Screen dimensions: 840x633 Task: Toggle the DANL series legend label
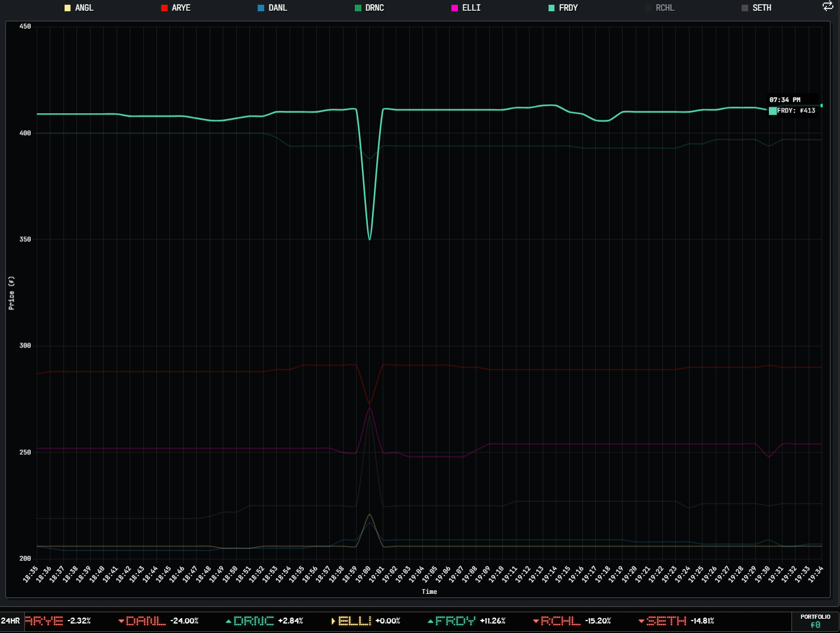[x=278, y=8]
